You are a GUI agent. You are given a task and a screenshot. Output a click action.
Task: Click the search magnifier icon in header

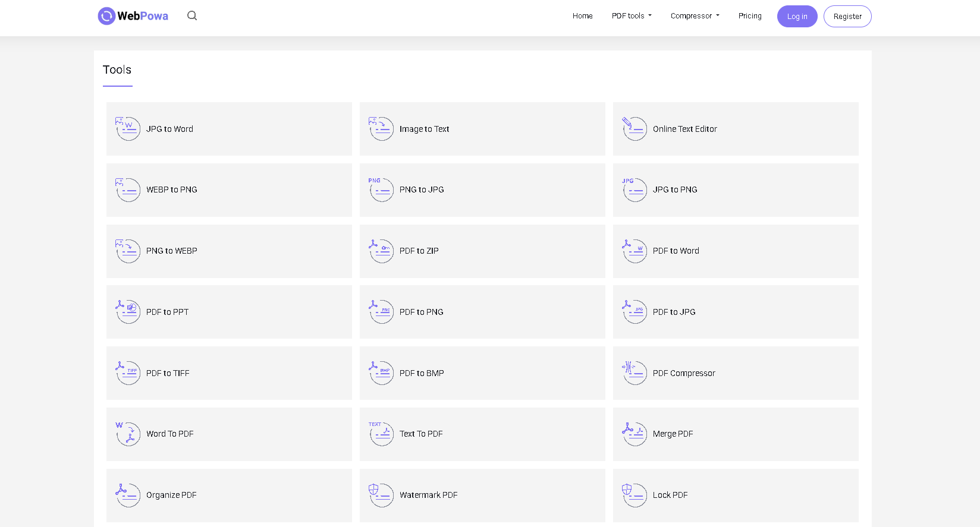pos(192,16)
